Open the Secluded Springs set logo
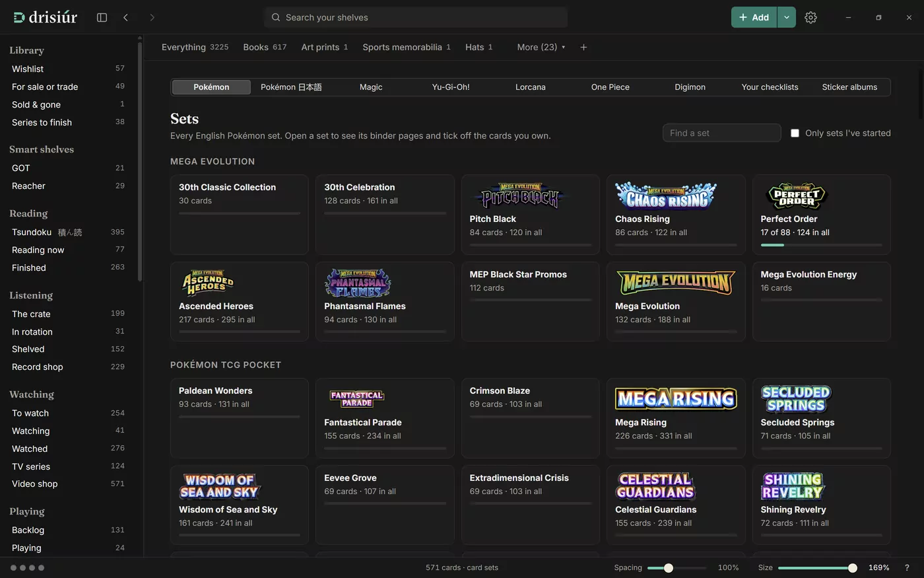The width and height of the screenshot is (924, 578). [x=795, y=399]
